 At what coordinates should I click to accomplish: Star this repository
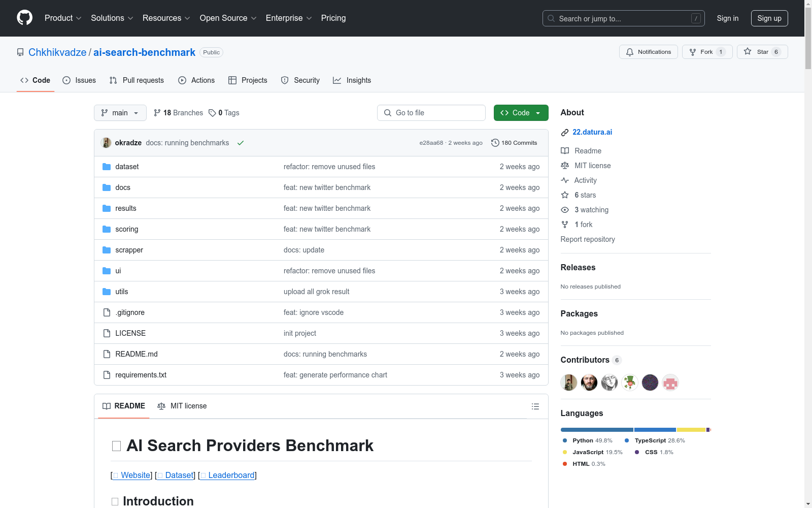pyautogui.click(x=762, y=52)
